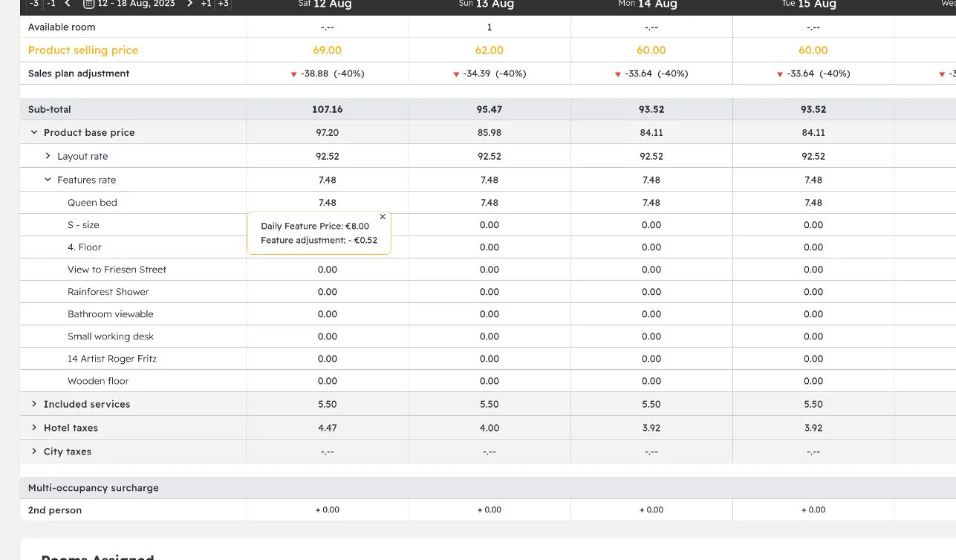Click red down arrow for Tue sales adjustment
The height and width of the screenshot is (560, 956).
click(780, 74)
